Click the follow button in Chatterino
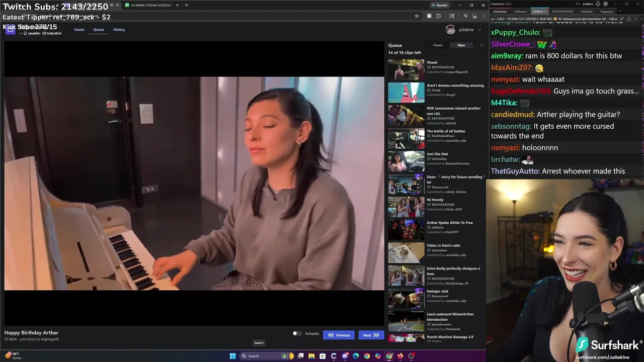Image resolution: width=644 pixels, height=362 pixels. point(613,19)
